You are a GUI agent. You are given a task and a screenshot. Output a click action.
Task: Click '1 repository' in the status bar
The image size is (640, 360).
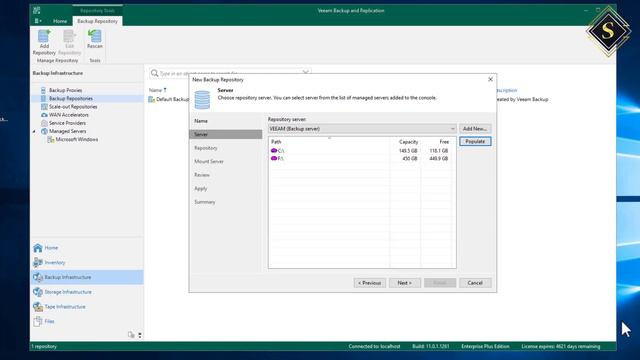(44, 346)
